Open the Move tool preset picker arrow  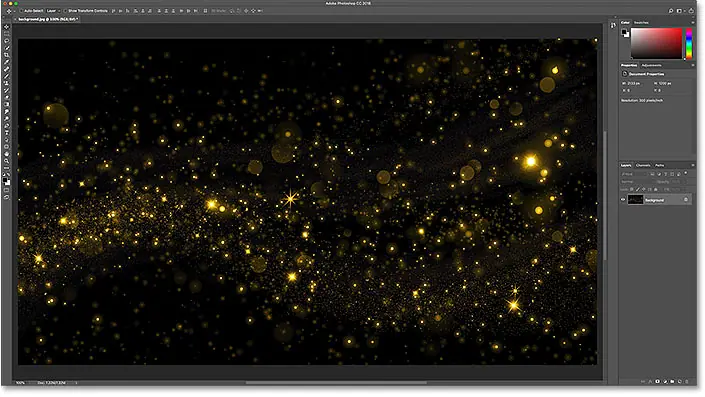tap(14, 10)
